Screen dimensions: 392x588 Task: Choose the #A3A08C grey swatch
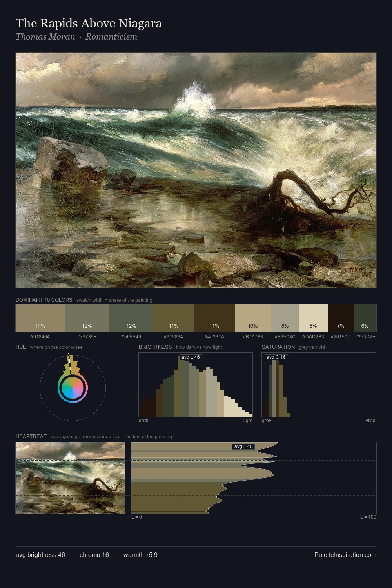point(285,318)
